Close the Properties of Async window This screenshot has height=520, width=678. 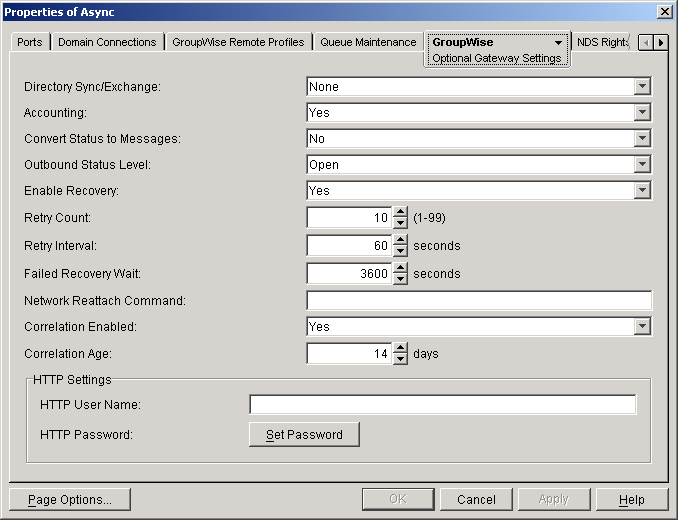point(664,12)
